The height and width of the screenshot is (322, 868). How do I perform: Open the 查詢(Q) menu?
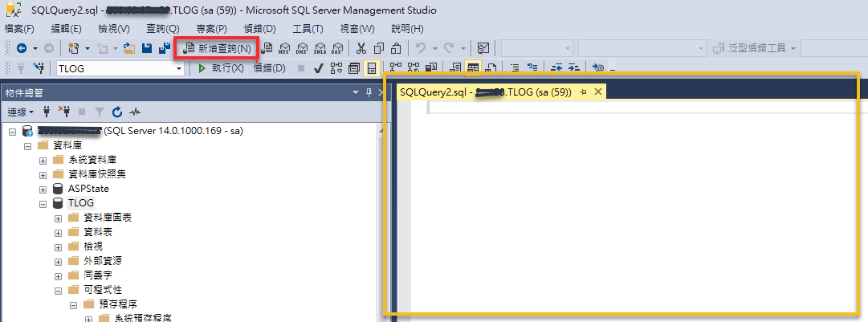(x=163, y=29)
